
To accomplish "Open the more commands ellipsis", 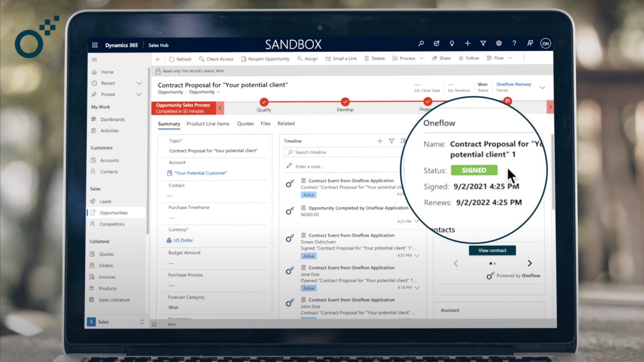I will (524, 58).
